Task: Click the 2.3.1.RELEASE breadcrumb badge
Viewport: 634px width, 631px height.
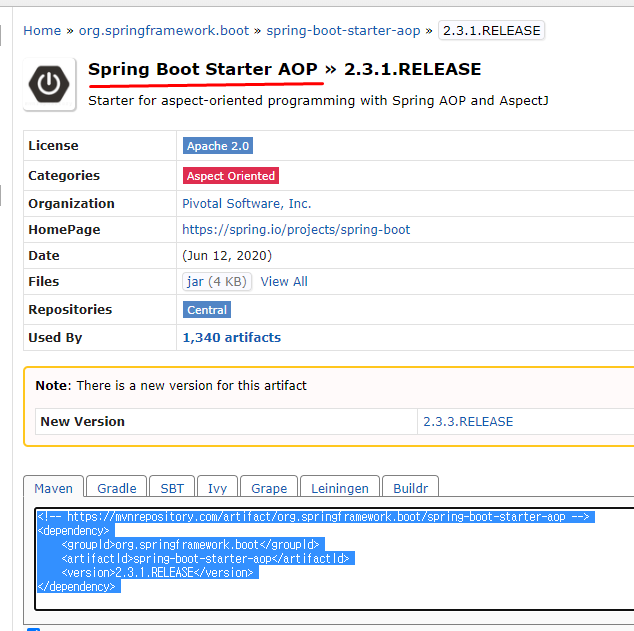Action: coord(491,31)
